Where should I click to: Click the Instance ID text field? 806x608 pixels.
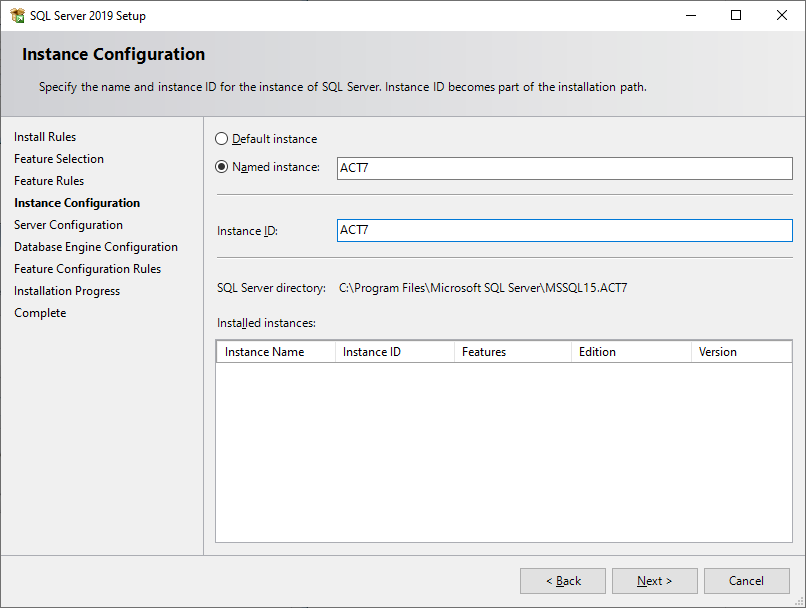pos(563,230)
